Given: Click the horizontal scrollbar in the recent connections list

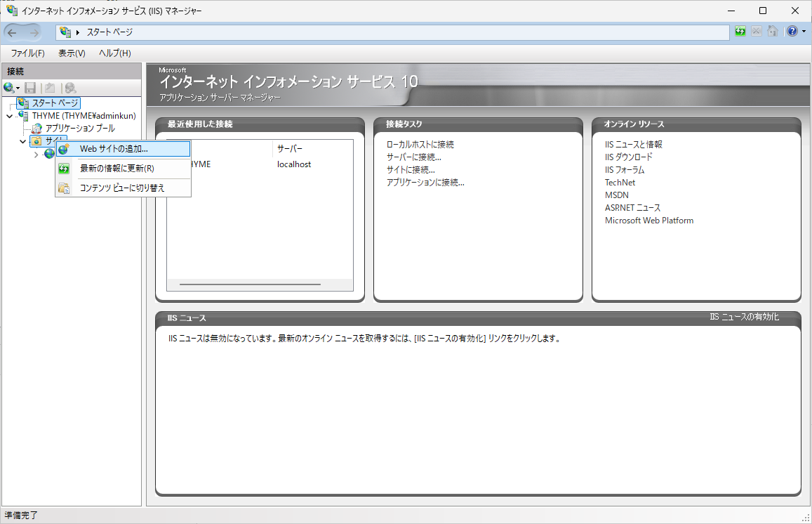Looking at the screenshot, I should pos(250,284).
